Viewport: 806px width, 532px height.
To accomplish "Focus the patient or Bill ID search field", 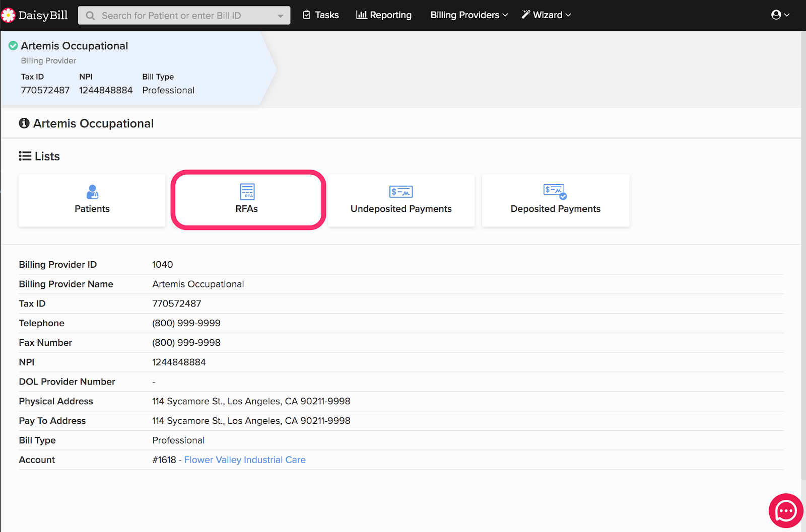I will coord(184,16).
